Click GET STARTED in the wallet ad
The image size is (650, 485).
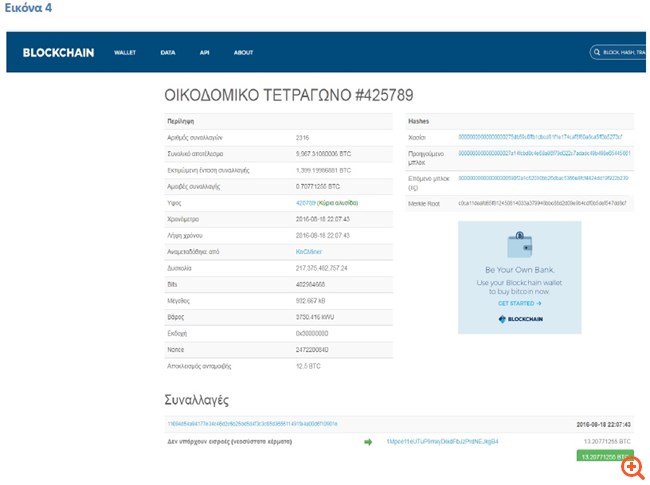pyautogui.click(x=519, y=303)
